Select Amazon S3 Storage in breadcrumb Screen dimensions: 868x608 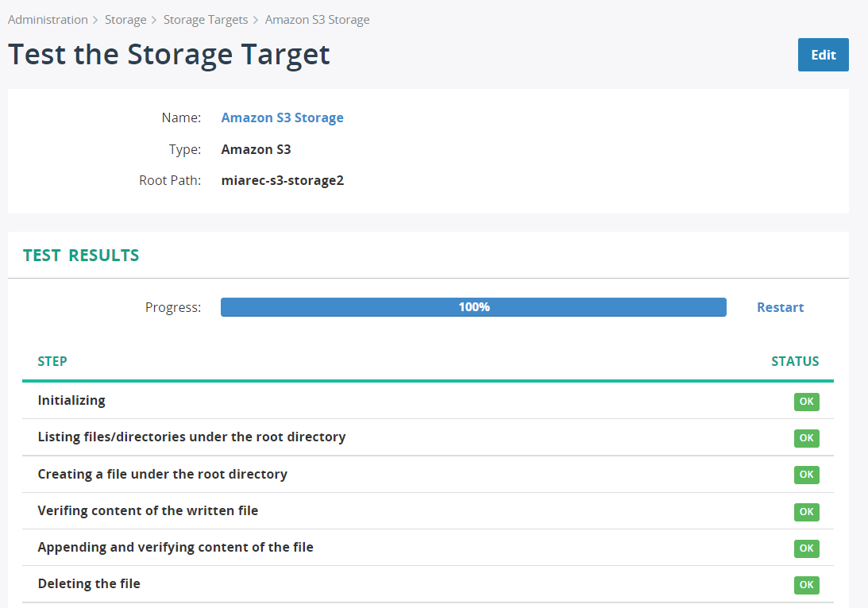pos(317,20)
